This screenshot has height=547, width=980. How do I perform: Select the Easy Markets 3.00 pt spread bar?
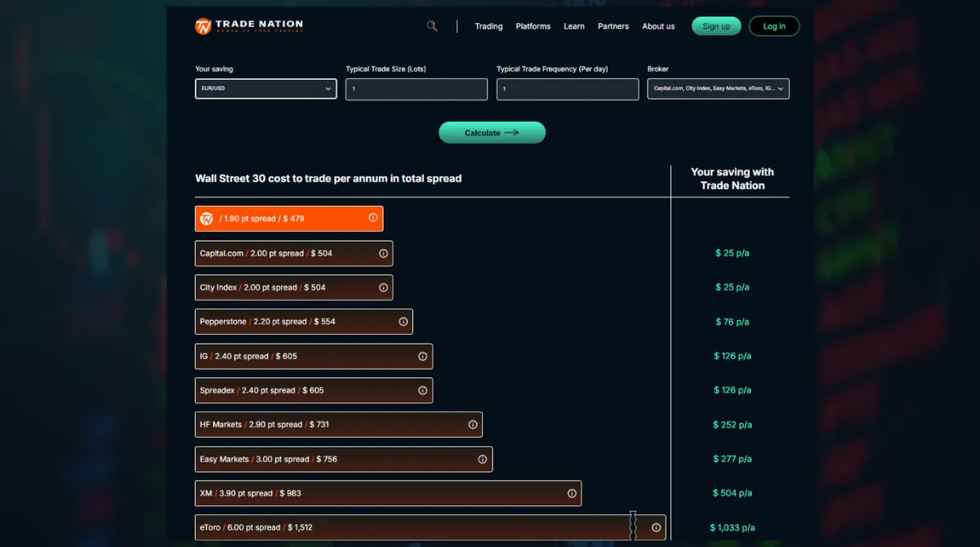tap(344, 459)
